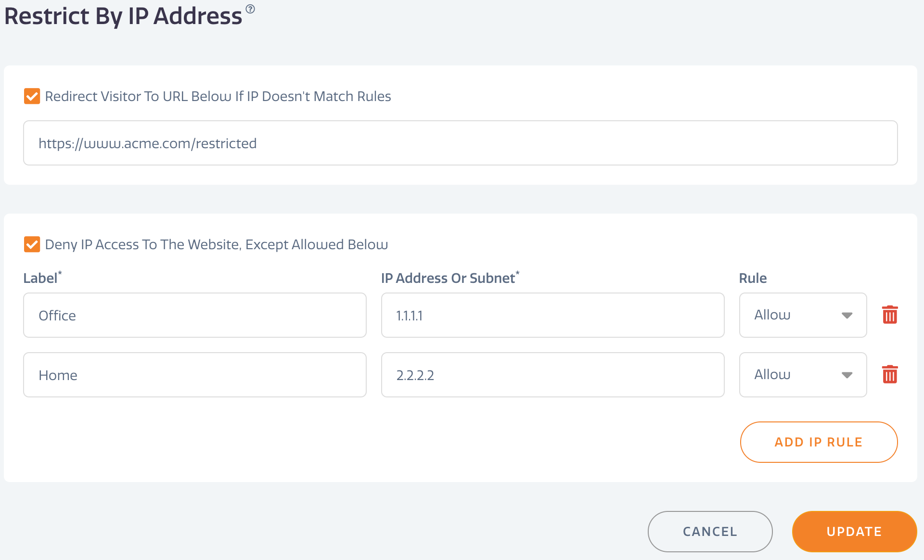The height and width of the screenshot is (560, 924).
Task: Toggle the redirect visitor URL checkbox
Action: coord(32,96)
